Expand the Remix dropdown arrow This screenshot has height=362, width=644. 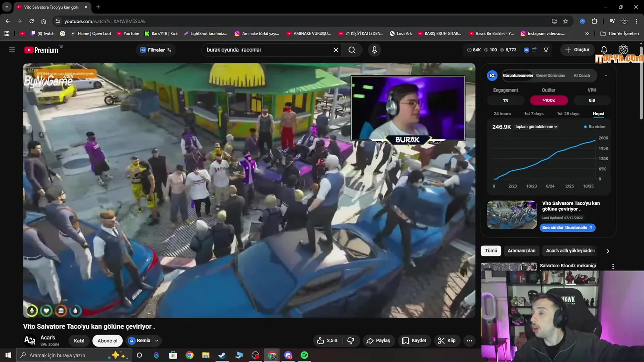156,341
